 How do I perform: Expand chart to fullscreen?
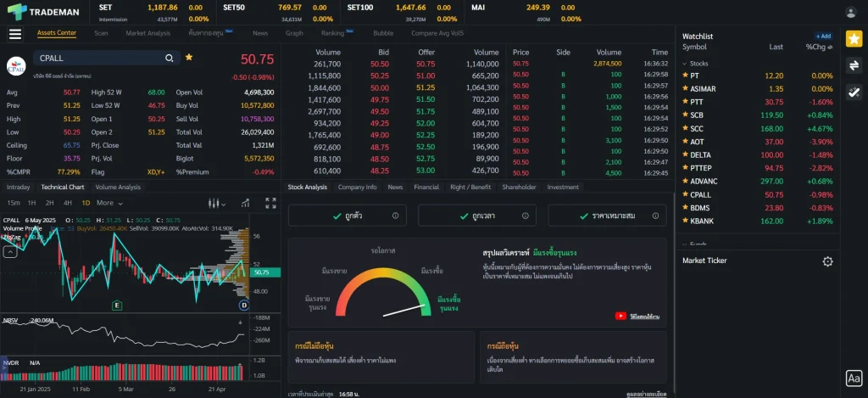270,203
